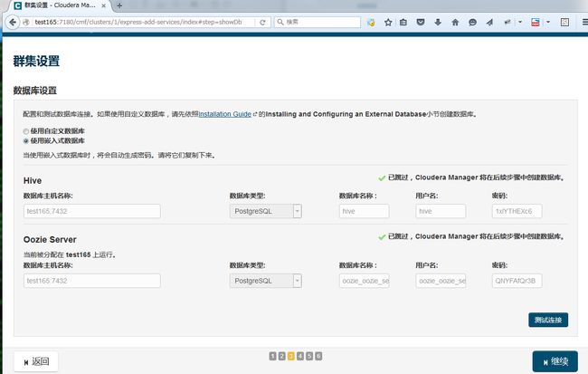
Task: Click the paper plane share icon
Action: (489, 22)
